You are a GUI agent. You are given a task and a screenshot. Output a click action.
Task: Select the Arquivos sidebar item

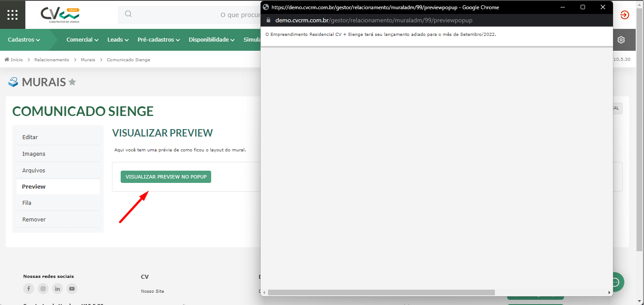pos(58,170)
